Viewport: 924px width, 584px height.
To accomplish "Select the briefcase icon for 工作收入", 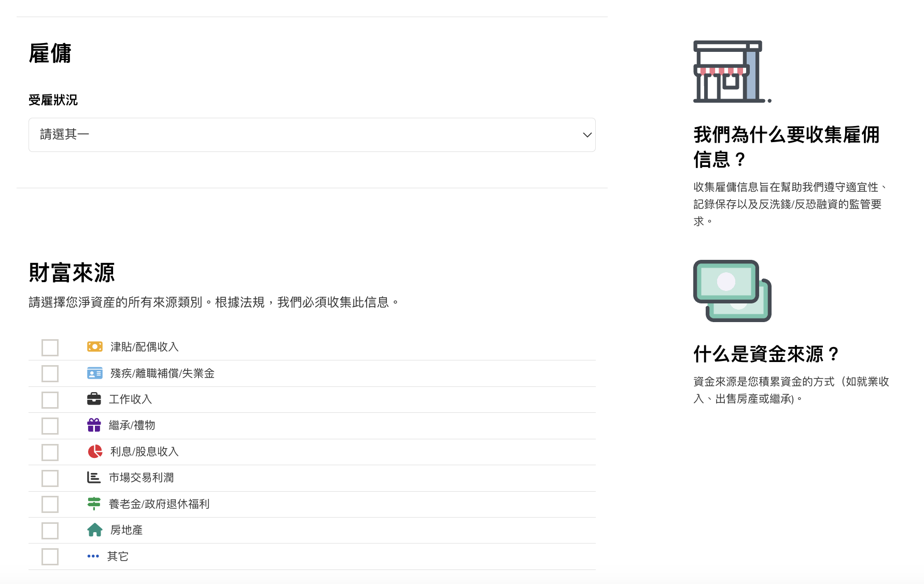I will pos(94,399).
